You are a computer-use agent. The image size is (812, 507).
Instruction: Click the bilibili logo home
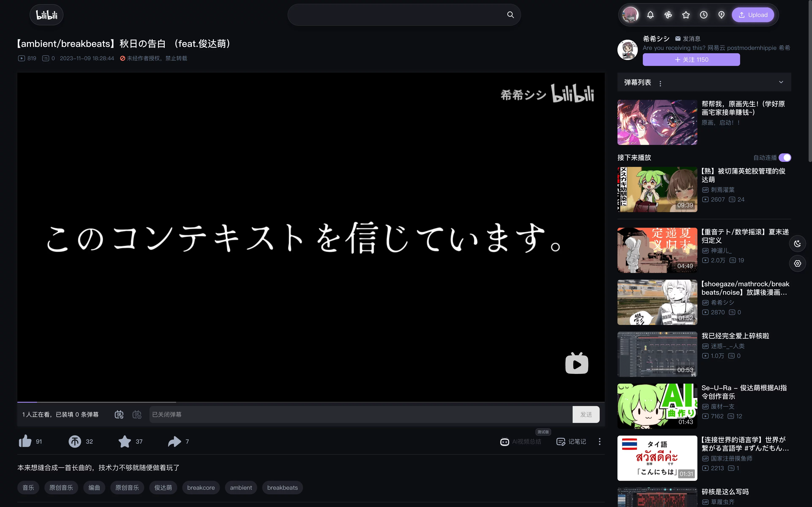click(x=47, y=15)
